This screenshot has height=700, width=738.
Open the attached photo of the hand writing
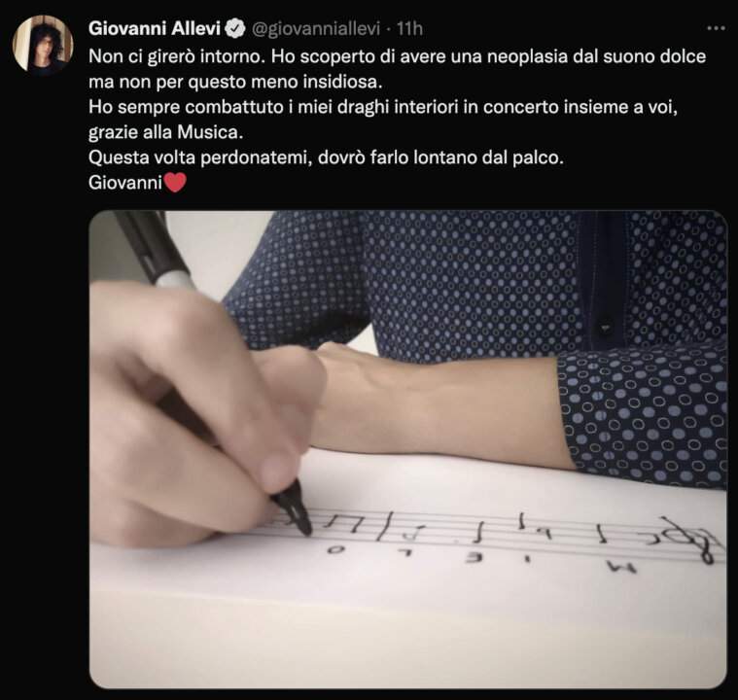407,449
